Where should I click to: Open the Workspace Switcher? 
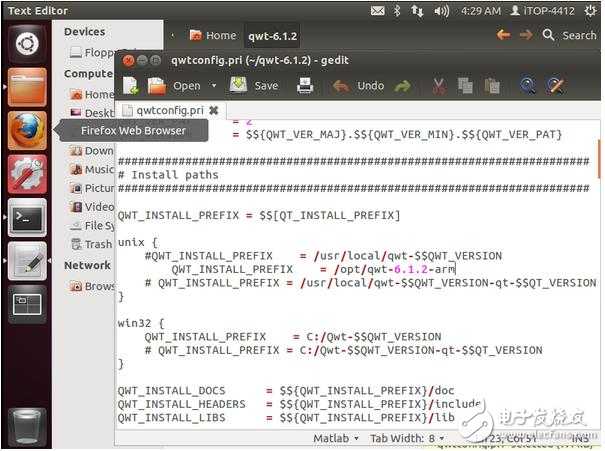[27, 304]
